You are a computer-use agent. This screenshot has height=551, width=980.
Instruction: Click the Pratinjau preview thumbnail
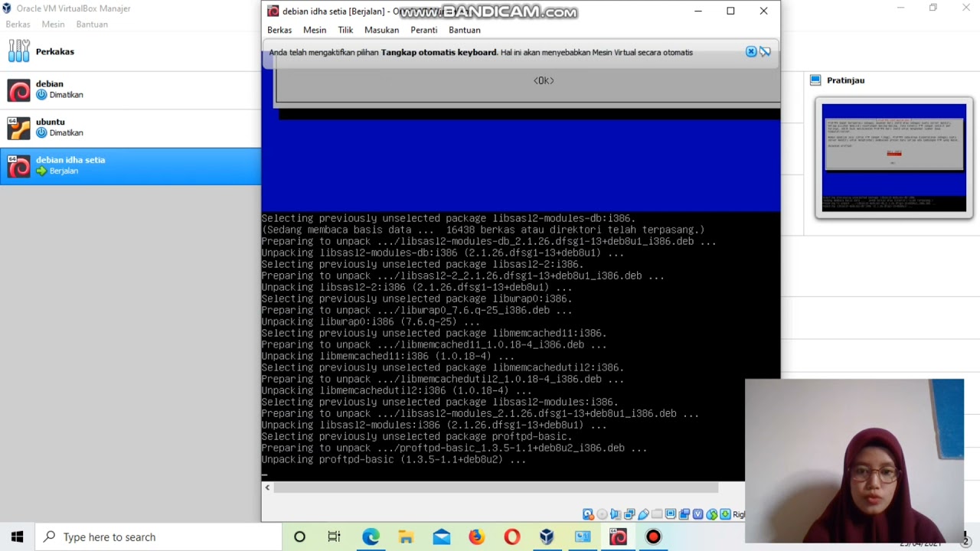point(894,158)
